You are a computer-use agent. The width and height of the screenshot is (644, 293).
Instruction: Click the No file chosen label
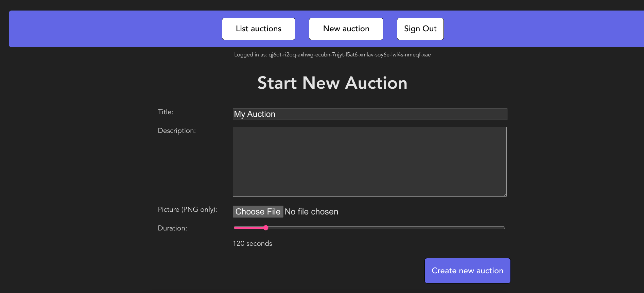point(311,211)
